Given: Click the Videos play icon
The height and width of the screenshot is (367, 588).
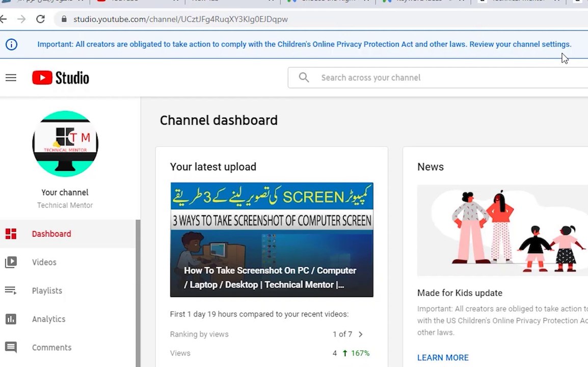Looking at the screenshot, I should coord(11,262).
